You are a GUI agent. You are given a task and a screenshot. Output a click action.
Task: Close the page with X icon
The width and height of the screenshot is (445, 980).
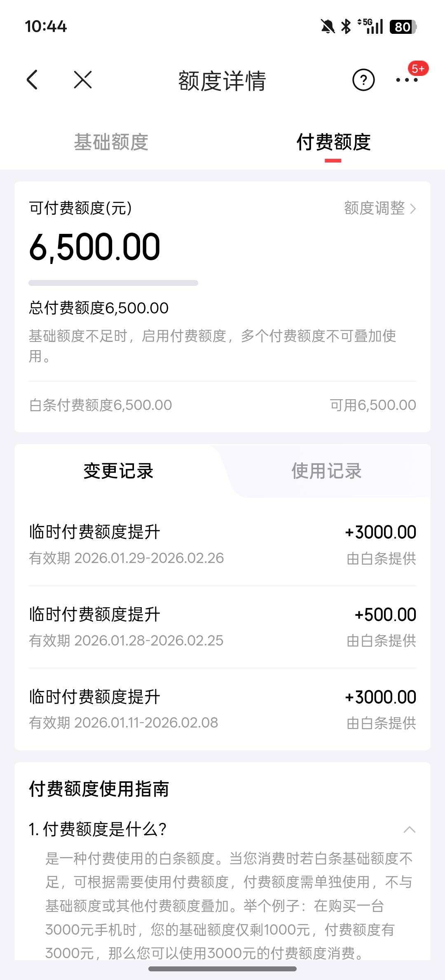coord(83,80)
